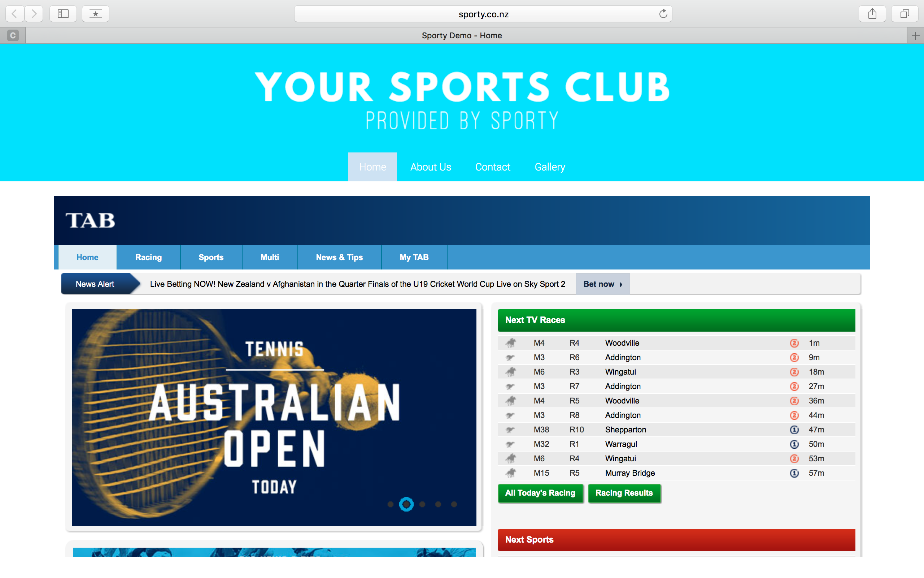Open the News & Tips tab
This screenshot has height=578, width=924.
[339, 257]
